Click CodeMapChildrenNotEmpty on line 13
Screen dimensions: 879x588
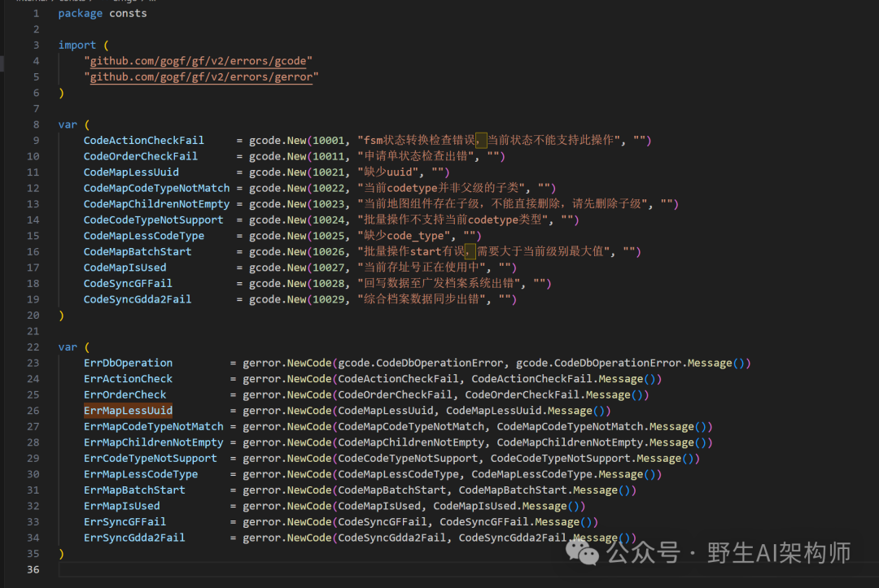[156, 204]
